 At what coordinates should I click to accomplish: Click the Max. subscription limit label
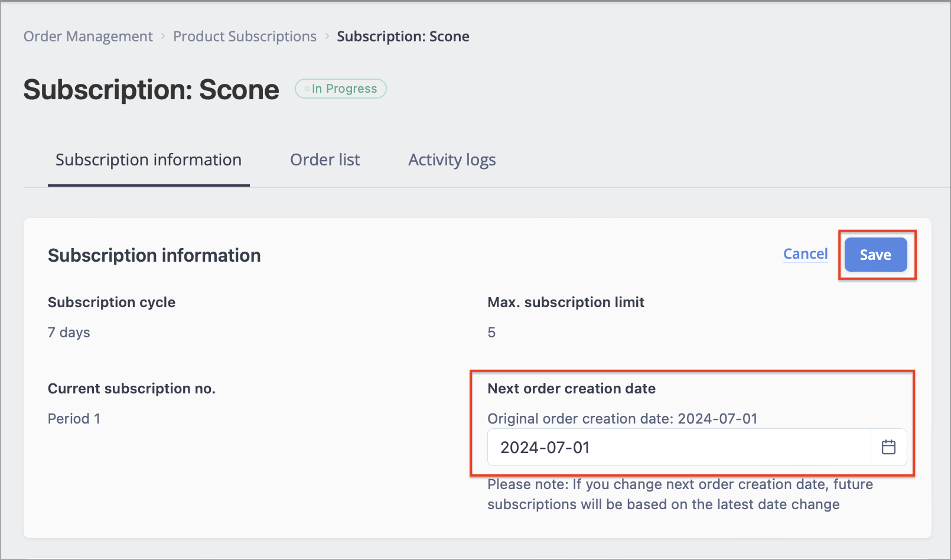tap(566, 302)
